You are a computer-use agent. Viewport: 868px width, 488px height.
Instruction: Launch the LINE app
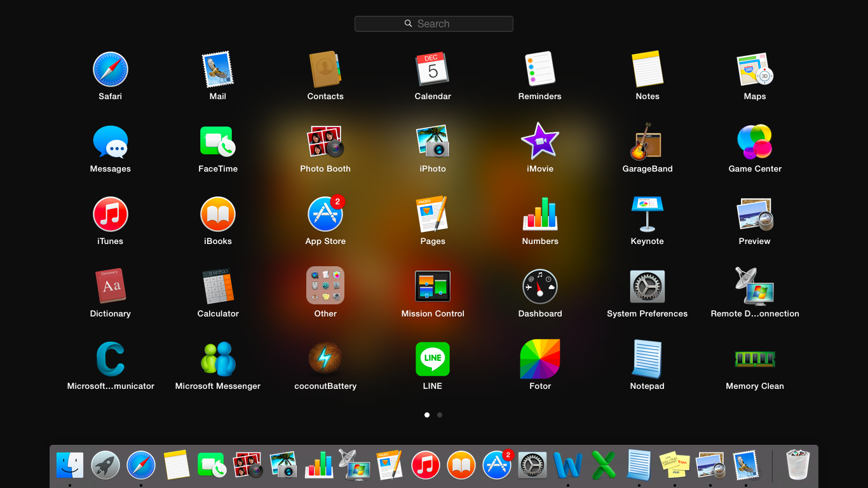pos(433,359)
